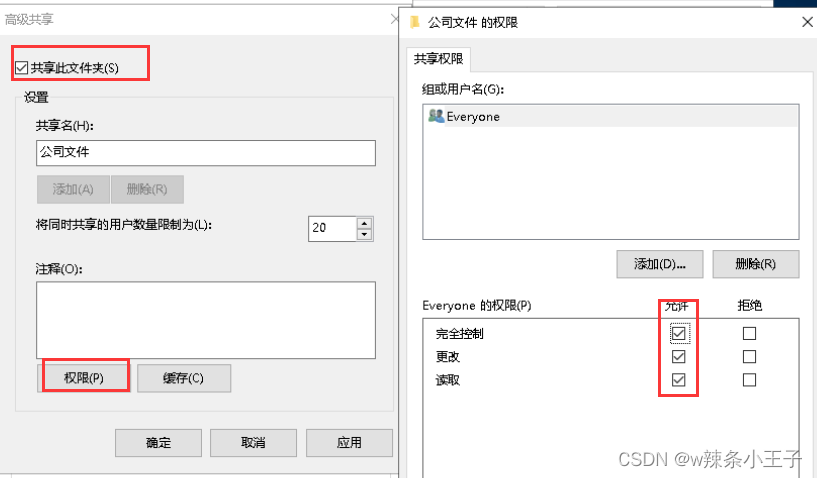Toggle 共享此文件夹 checkbox
The height and width of the screenshot is (478, 817).
pyautogui.click(x=21, y=68)
